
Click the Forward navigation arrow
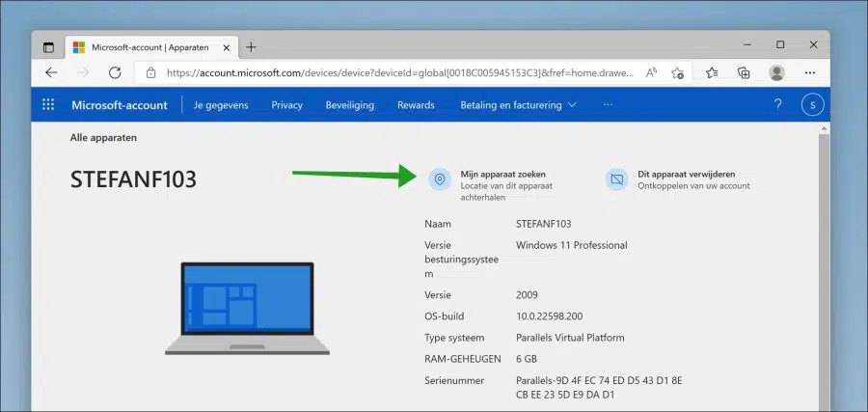pyautogui.click(x=83, y=72)
